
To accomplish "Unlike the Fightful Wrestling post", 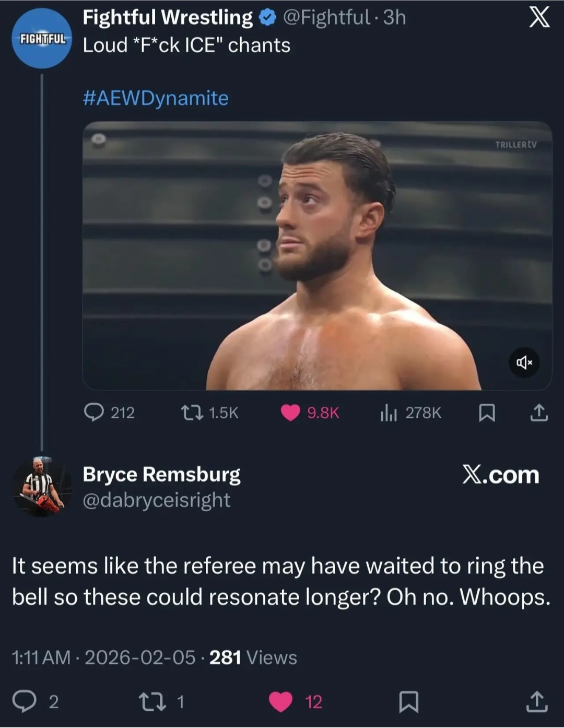I will point(290,413).
